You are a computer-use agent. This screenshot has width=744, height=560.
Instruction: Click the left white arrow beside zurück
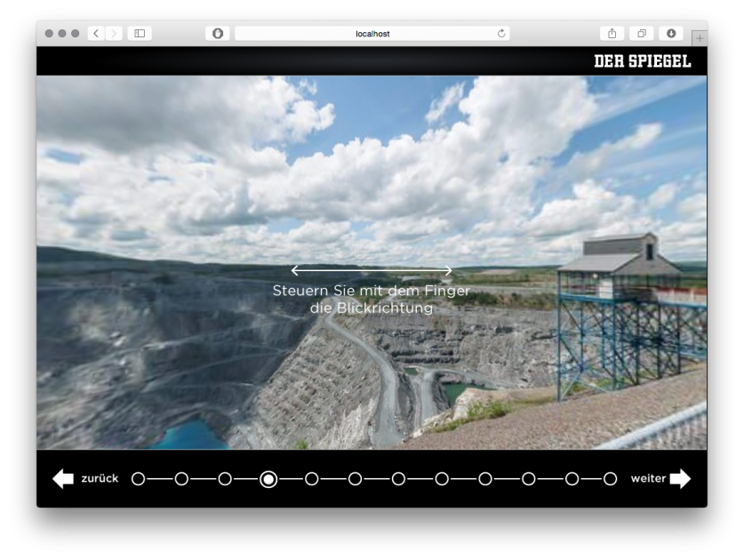63,478
